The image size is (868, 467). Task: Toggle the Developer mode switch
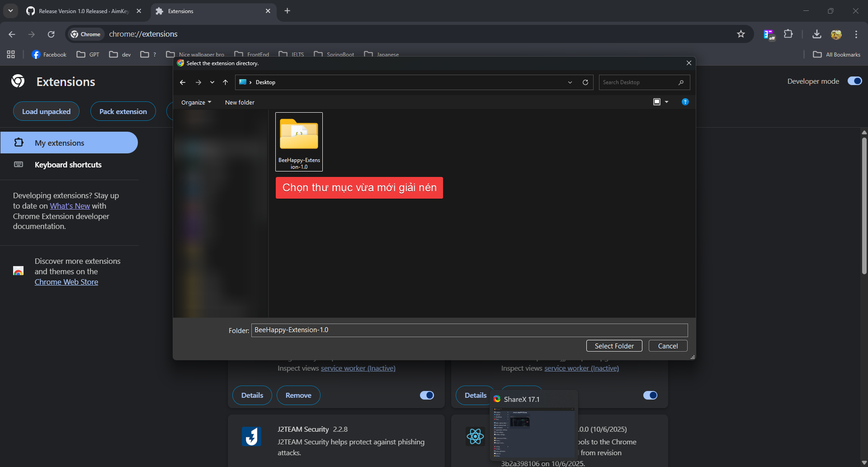854,81
